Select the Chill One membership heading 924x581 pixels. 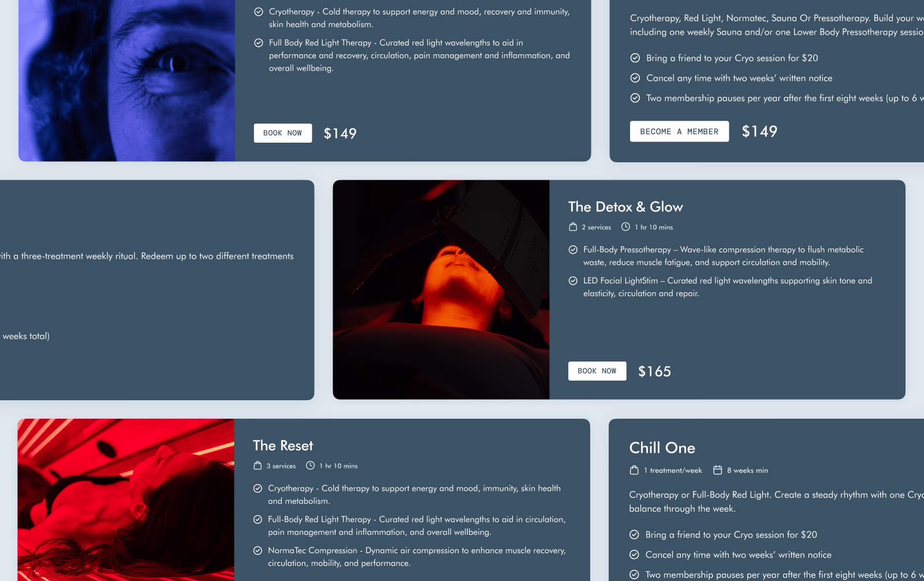[x=662, y=448]
